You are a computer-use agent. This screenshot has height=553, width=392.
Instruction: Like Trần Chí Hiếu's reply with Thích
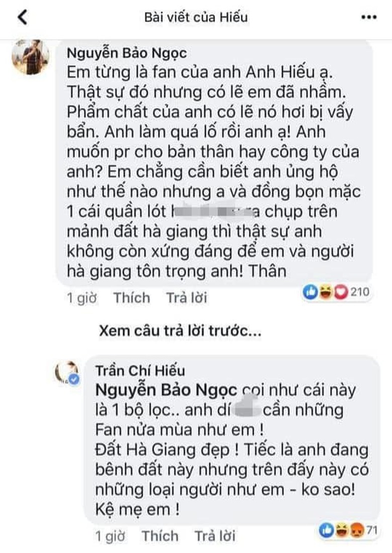pyautogui.click(x=160, y=536)
